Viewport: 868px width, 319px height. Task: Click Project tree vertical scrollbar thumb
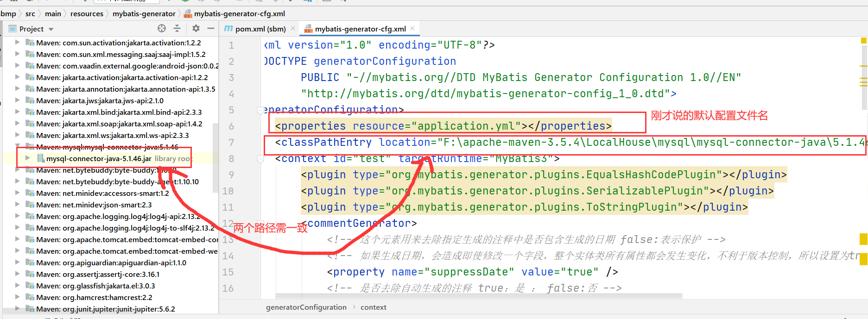(x=215, y=157)
